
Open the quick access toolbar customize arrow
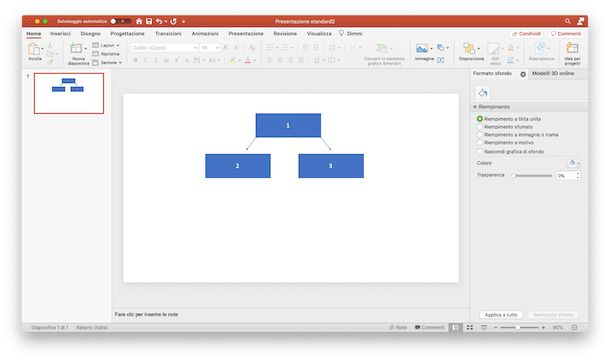184,21
